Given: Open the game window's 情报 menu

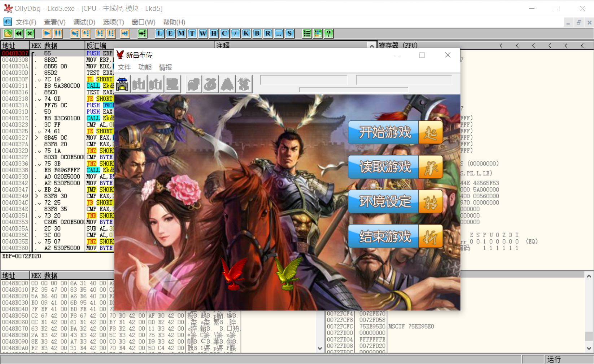Looking at the screenshot, I should click(165, 67).
